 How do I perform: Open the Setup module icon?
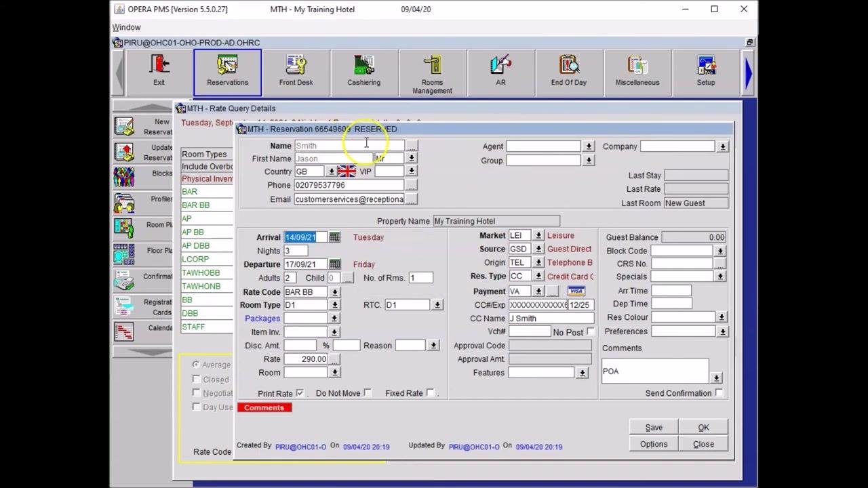pyautogui.click(x=705, y=72)
